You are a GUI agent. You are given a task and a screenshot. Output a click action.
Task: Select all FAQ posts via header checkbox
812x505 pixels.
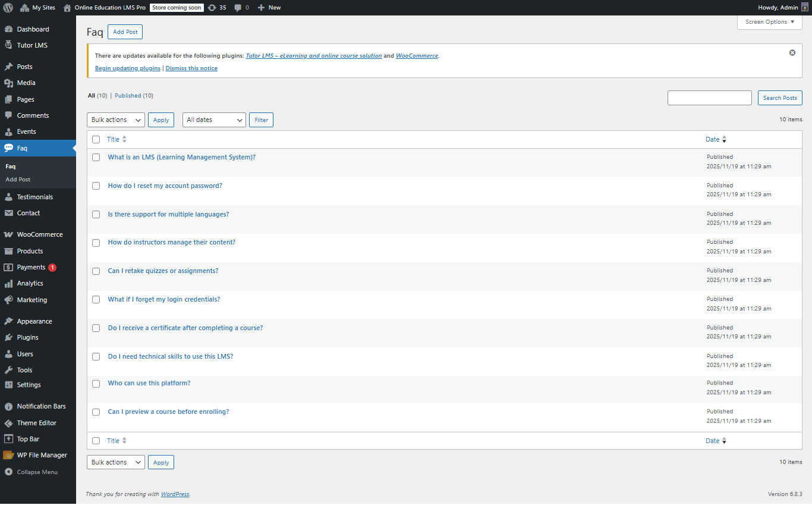(x=96, y=139)
